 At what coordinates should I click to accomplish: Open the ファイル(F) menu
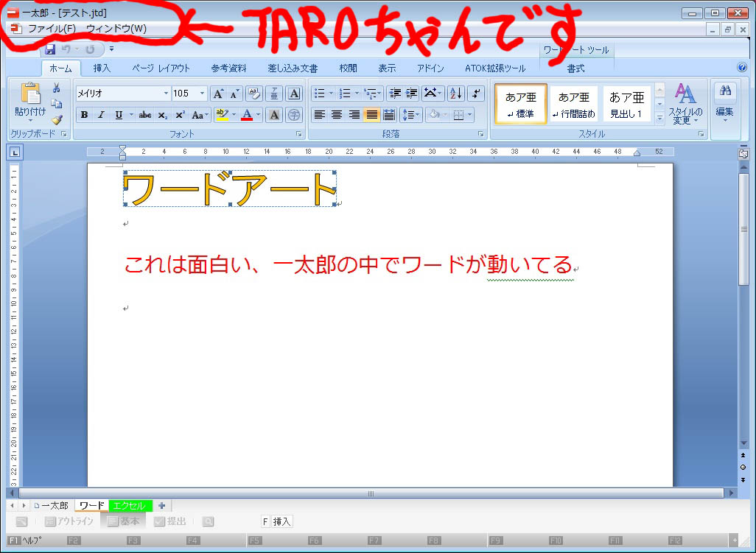click(52, 29)
